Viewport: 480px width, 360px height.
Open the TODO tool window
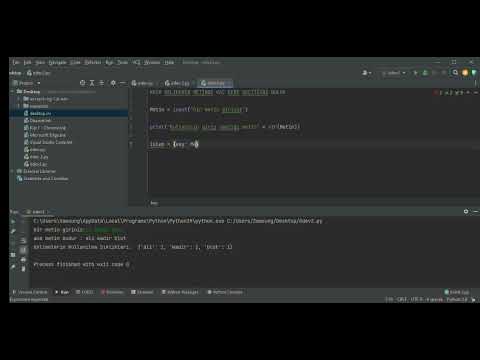pos(85,292)
